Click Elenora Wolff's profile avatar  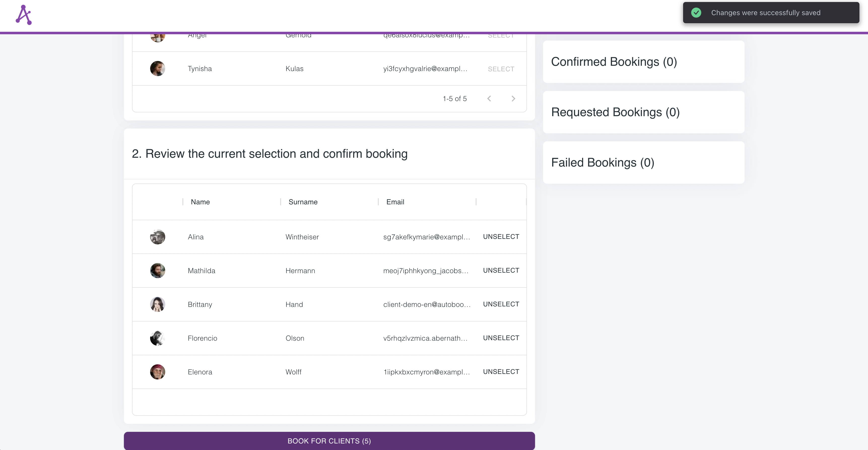pos(157,372)
